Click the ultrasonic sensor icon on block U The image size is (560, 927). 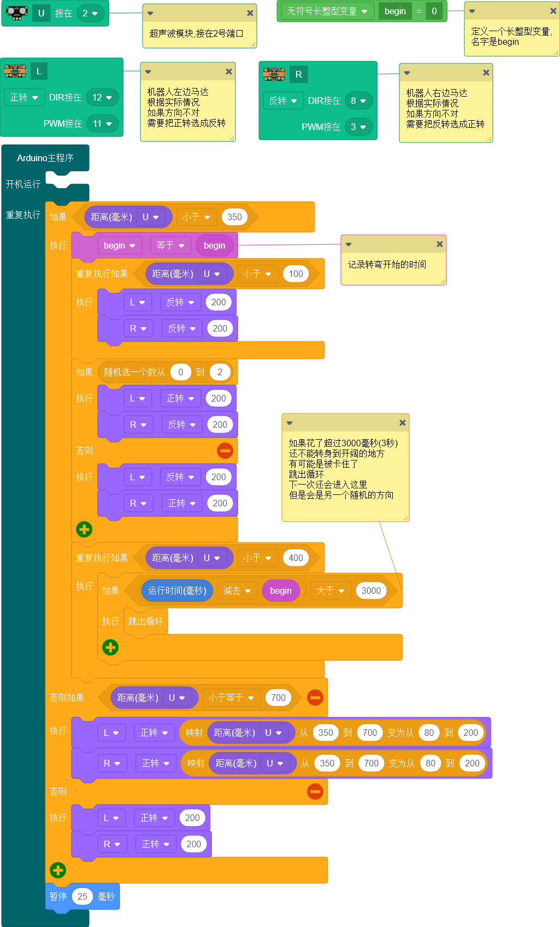click(x=16, y=13)
